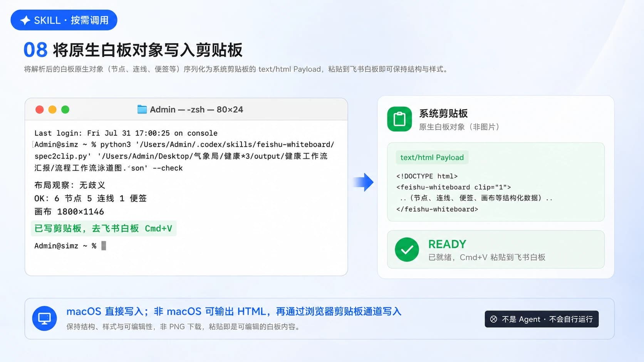Image resolution: width=644 pixels, height=362 pixels.
Task: Click the description line starting '将解析后的白板原生对象'
Action: pos(236,69)
